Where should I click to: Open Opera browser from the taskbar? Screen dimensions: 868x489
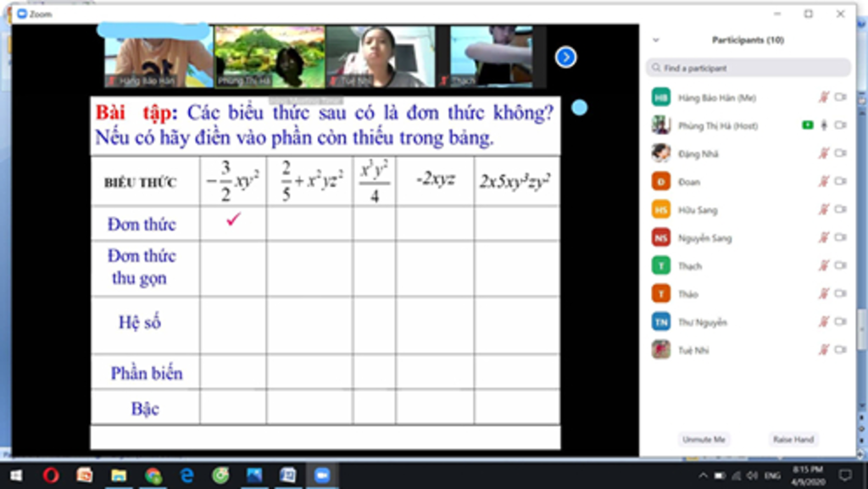point(51,475)
